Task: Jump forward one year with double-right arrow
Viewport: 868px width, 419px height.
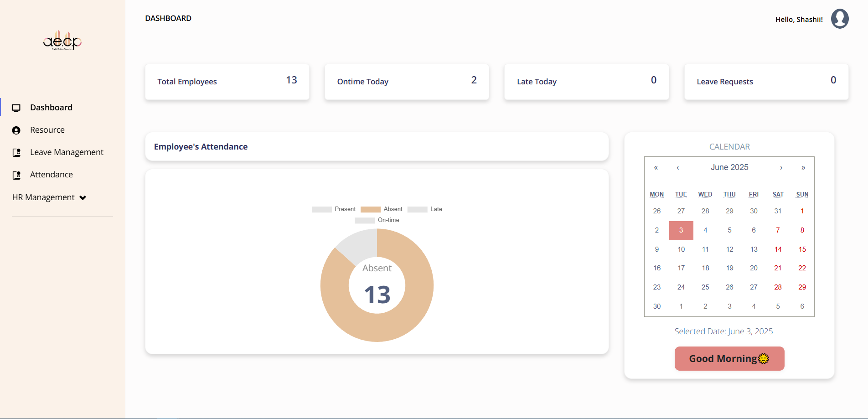Action: [803, 168]
